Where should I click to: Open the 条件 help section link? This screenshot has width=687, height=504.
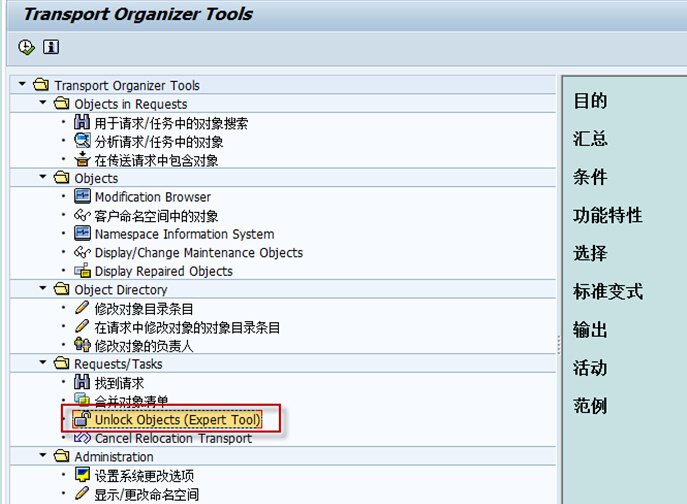point(590,177)
